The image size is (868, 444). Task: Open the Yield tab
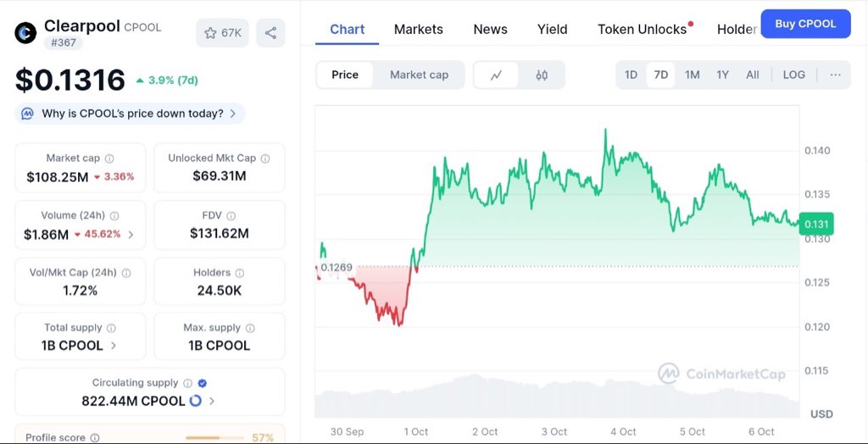click(x=553, y=30)
